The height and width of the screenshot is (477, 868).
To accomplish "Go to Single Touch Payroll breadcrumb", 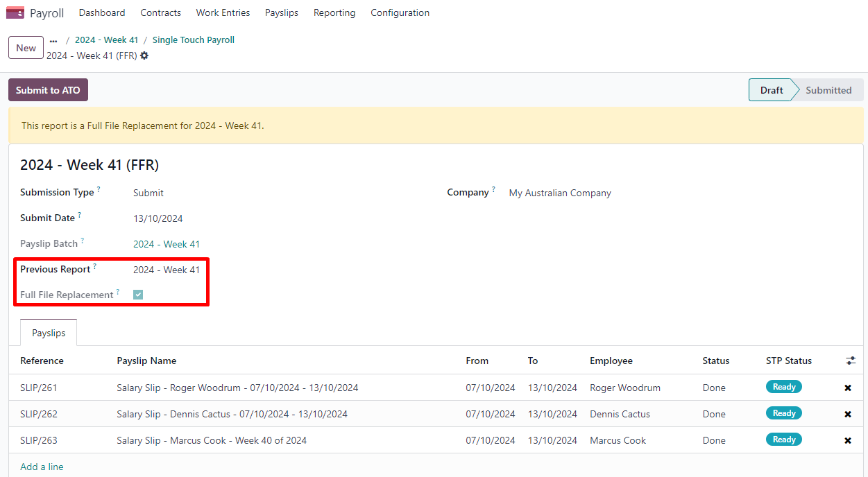I will click(x=193, y=40).
